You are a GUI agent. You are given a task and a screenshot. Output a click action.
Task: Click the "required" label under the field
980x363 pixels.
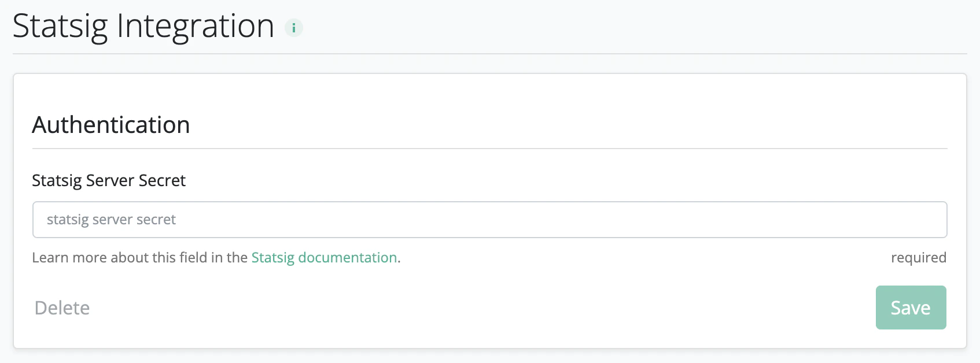coord(919,258)
